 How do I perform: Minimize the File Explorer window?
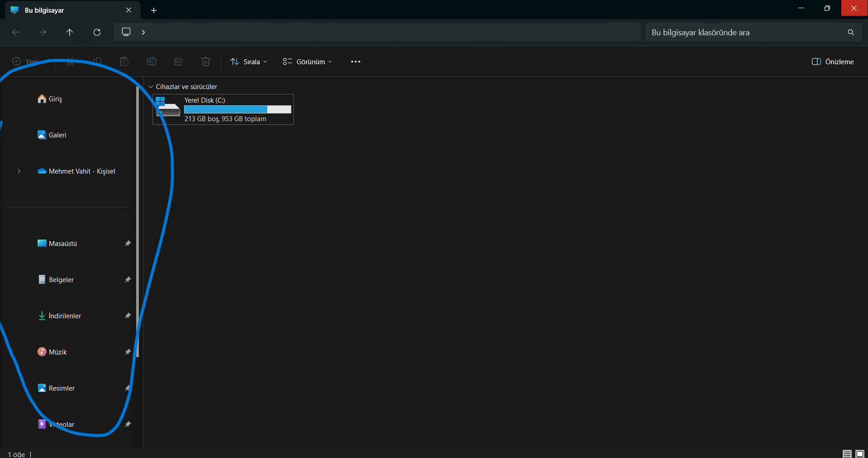click(x=801, y=8)
